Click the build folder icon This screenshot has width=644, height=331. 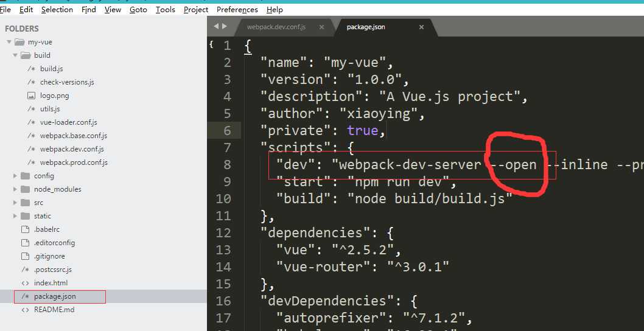pyautogui.click(x=26, y=55)
